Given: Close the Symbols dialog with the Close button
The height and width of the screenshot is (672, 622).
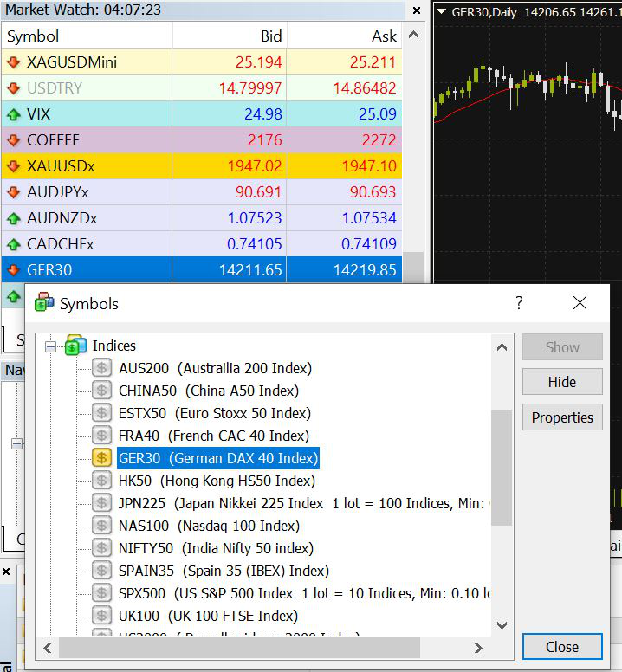Looking at the screenshot, I should (562, 647).
